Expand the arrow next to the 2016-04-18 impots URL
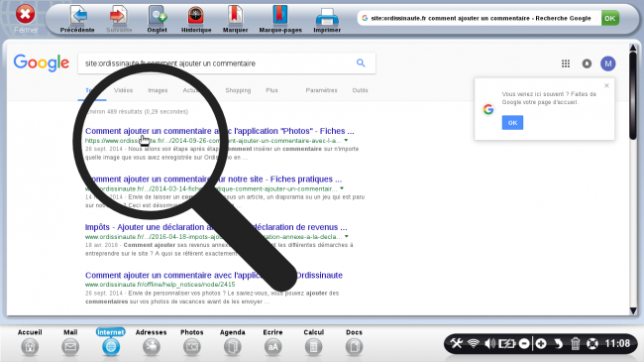Screen dimensions: 644x362 point(347,236)
